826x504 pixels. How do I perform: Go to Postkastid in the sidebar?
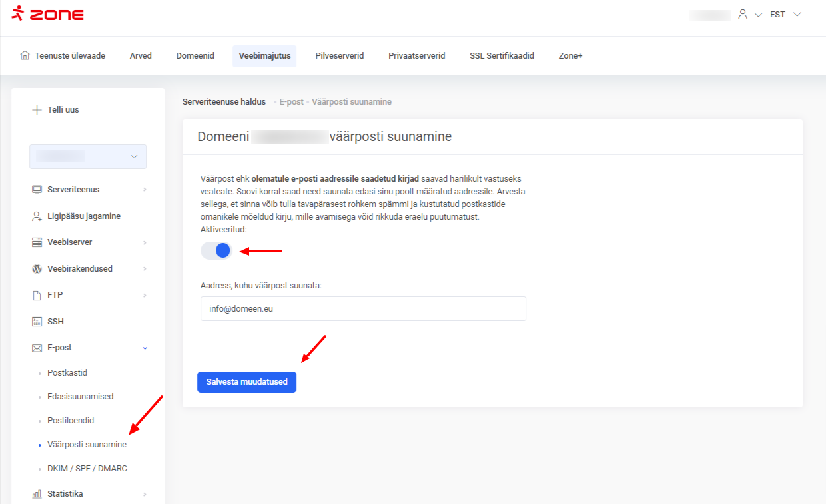pyautogui.click(x=67, y=373)
